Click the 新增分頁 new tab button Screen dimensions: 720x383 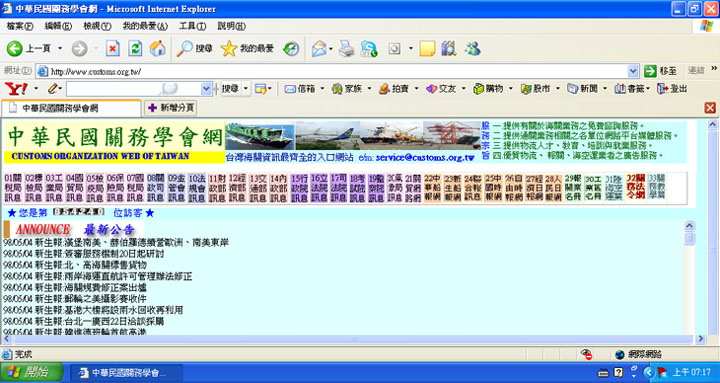[x=171, y=108]
